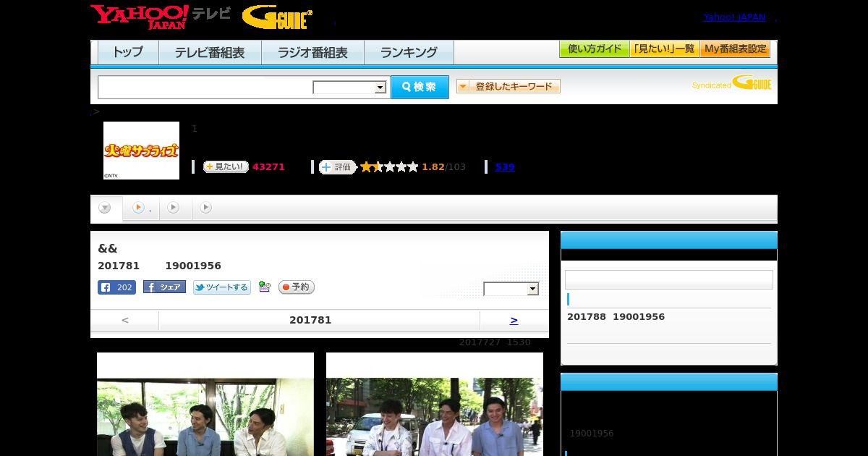
Task: Click the calendar add icon beside tweet button
Action: [265, 287]
